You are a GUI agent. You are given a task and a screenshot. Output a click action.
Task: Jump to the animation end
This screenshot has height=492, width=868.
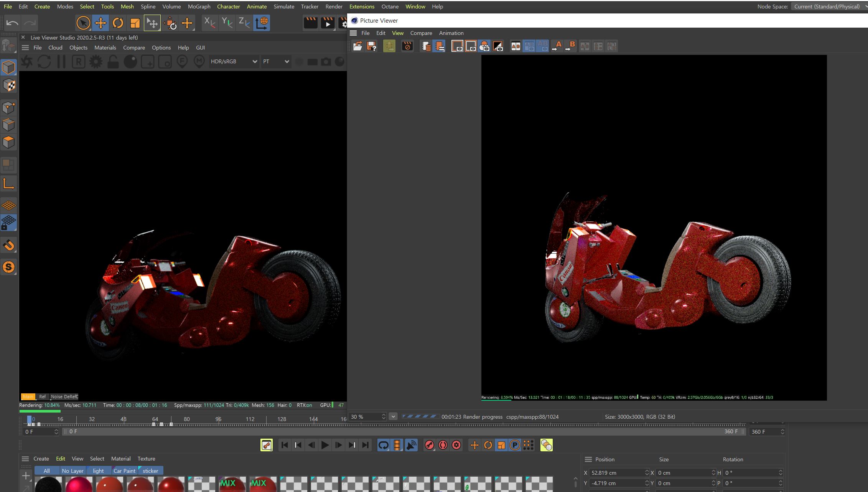tap(366, 445)
